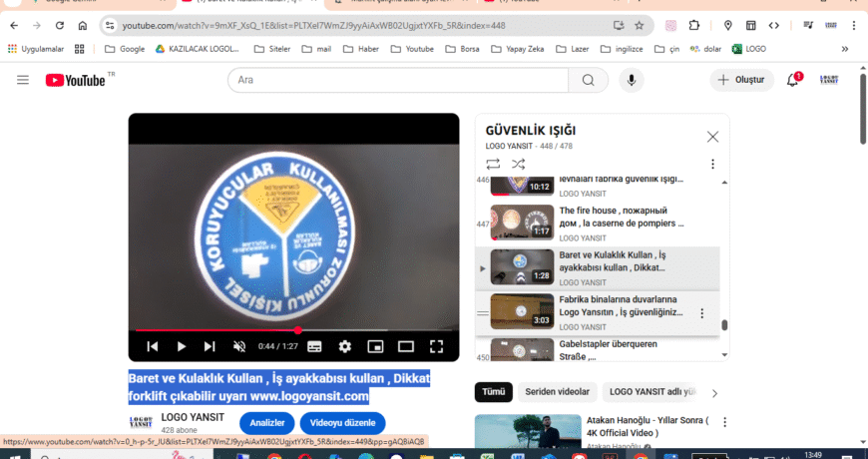The image size is (868, 459).
Task: Go to the YouTube home logo
Action: click(75, 80)
